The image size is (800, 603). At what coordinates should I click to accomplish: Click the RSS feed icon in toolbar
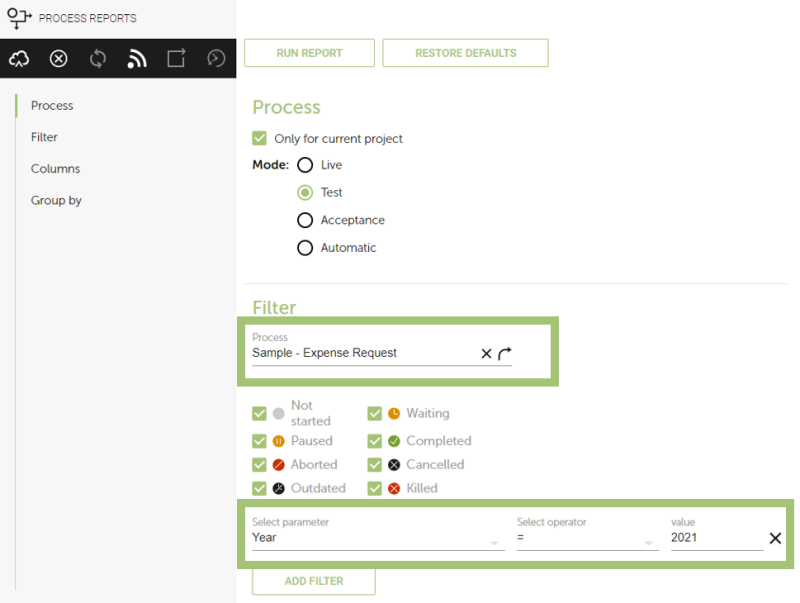137,59
